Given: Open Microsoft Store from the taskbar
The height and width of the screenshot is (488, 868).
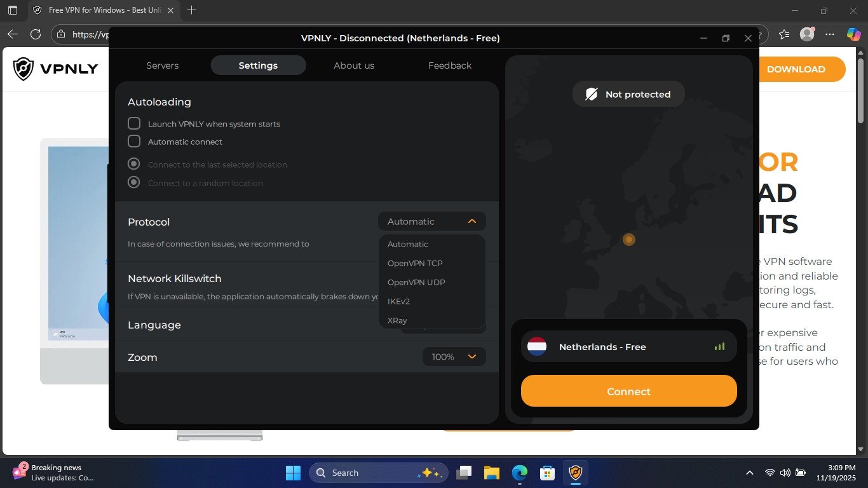Looking at the screenshot, I should point(547,473).
